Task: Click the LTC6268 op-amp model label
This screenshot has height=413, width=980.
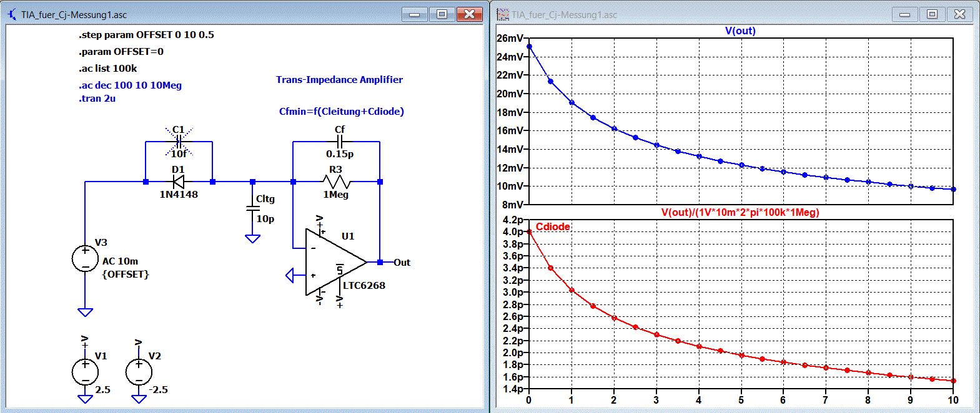Action: tap(364, 285)
